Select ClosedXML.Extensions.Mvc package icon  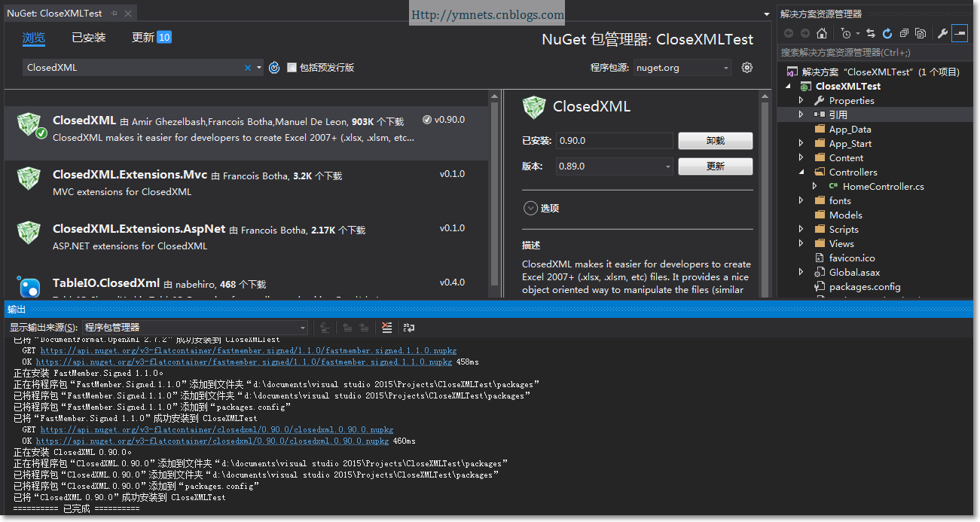(x=29, y=179)
